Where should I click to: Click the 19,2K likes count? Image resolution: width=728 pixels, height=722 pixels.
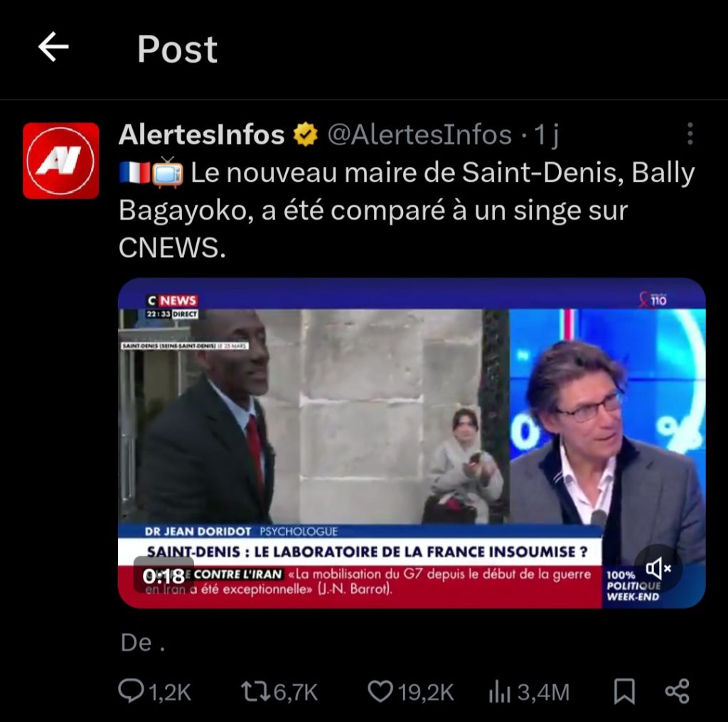coord(426,692)
